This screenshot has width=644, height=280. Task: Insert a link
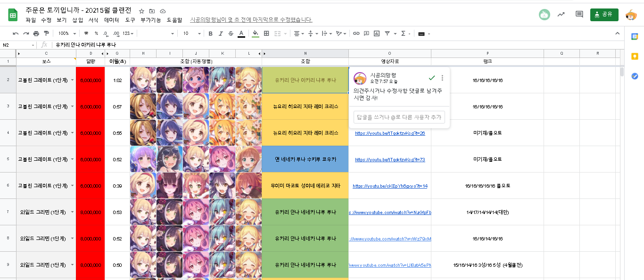(356, 33)
